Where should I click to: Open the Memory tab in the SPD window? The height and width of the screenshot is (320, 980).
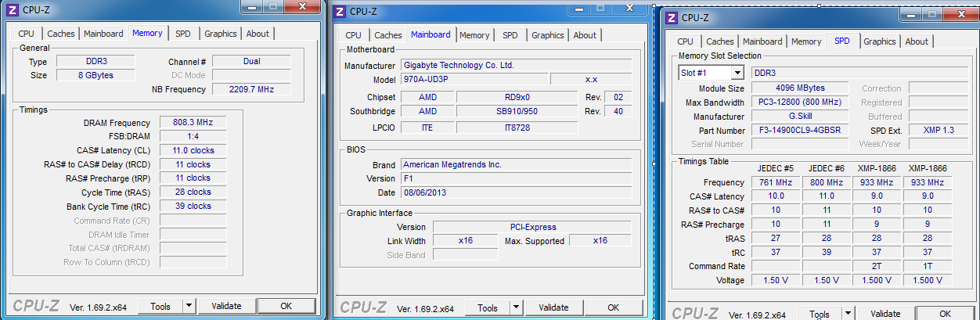[806, 41]
